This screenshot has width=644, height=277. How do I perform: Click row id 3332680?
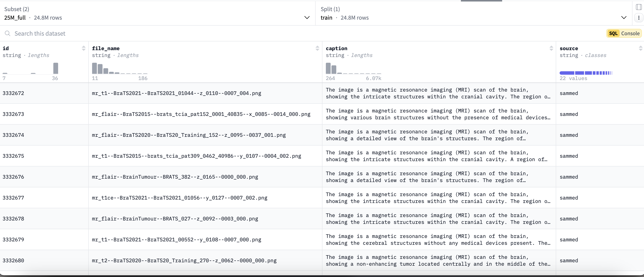point(13,261)
